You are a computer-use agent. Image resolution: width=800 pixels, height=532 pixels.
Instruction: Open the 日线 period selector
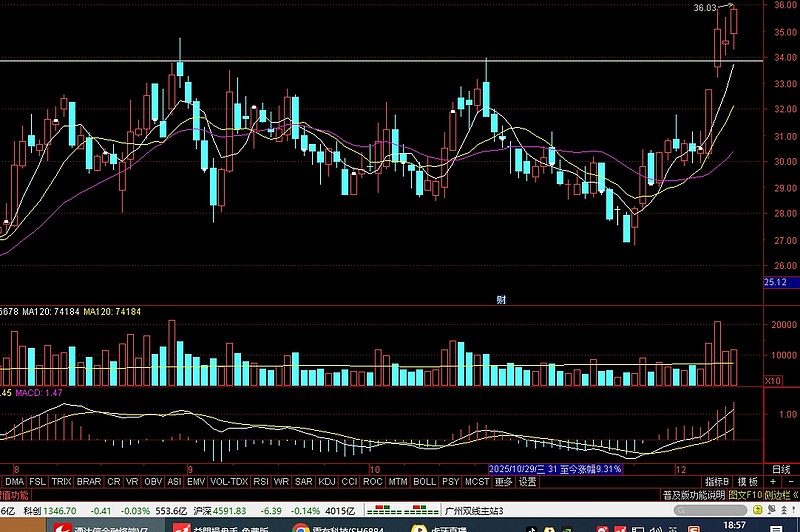click(x=781, y=469)
